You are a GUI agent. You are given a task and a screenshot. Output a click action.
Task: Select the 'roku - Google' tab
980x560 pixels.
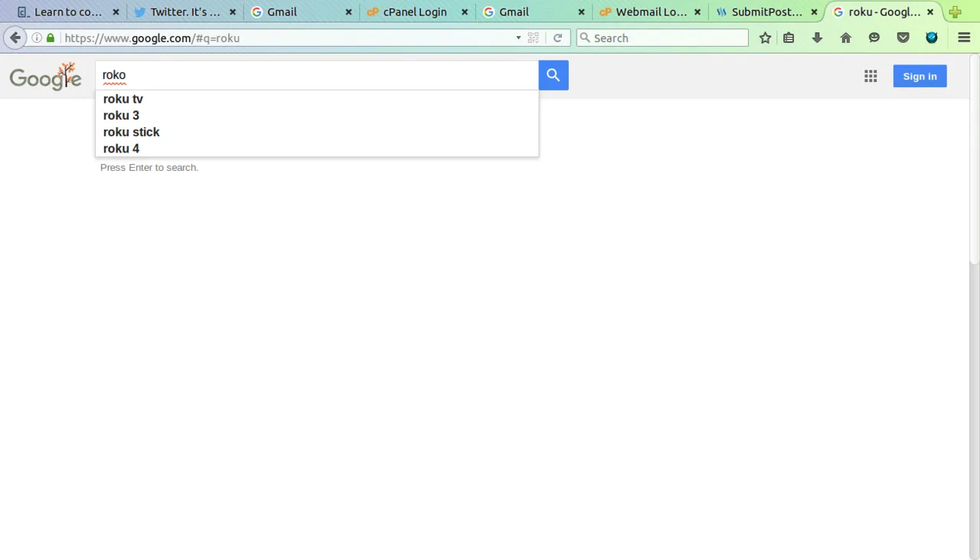click(x=884, y=12)
